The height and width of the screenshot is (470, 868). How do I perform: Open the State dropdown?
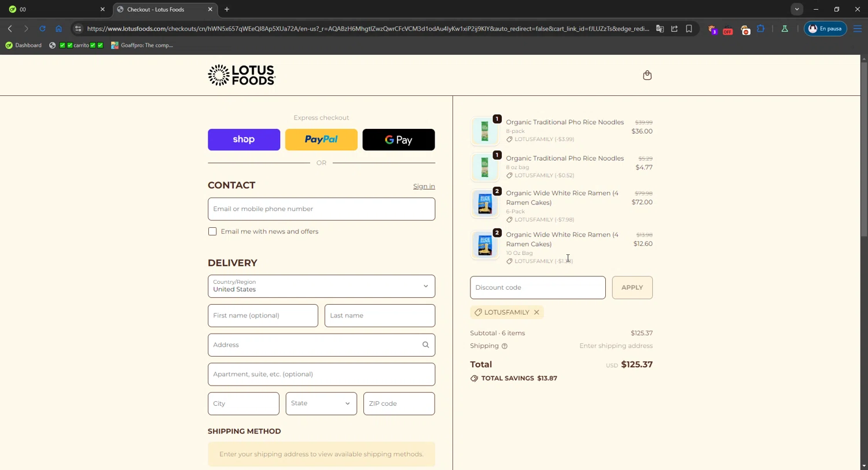321,404
